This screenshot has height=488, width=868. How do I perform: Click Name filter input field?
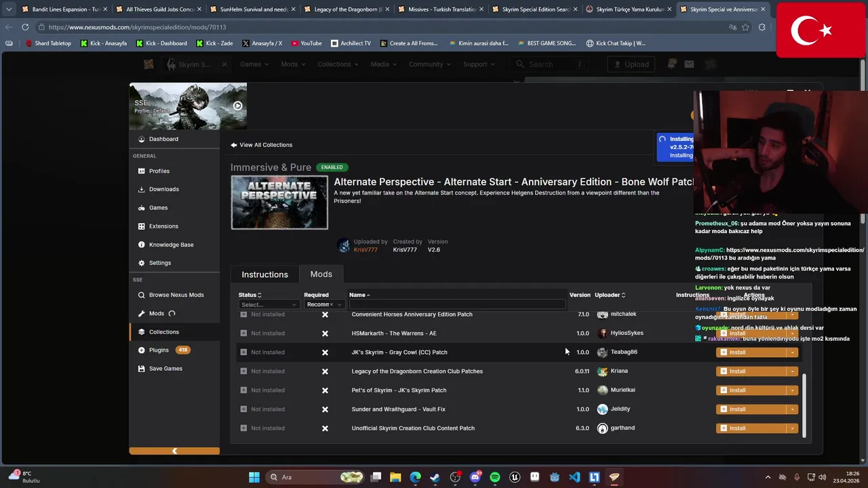(457, 305)
